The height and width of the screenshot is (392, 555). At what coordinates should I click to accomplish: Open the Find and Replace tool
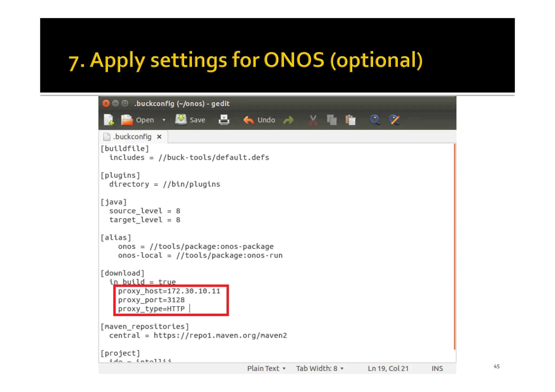pos(394,120)
